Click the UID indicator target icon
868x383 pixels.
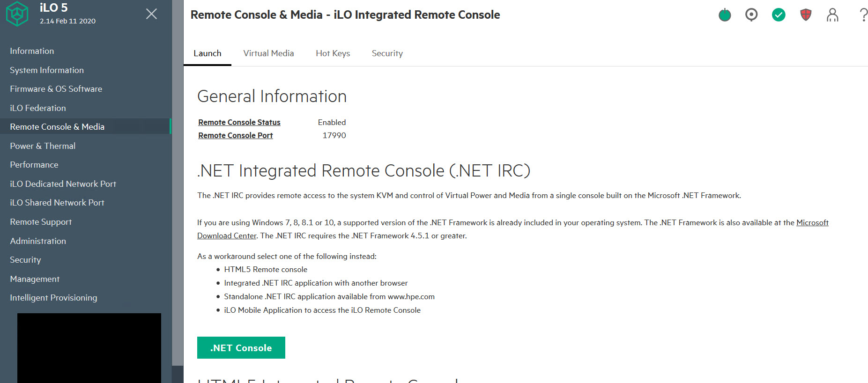751,15
